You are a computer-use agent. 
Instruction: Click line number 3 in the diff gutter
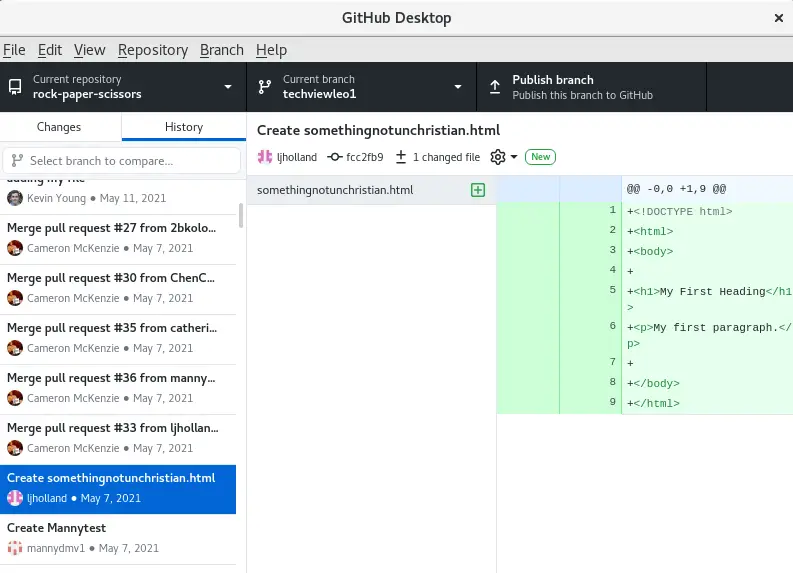(x=612, y=250)
